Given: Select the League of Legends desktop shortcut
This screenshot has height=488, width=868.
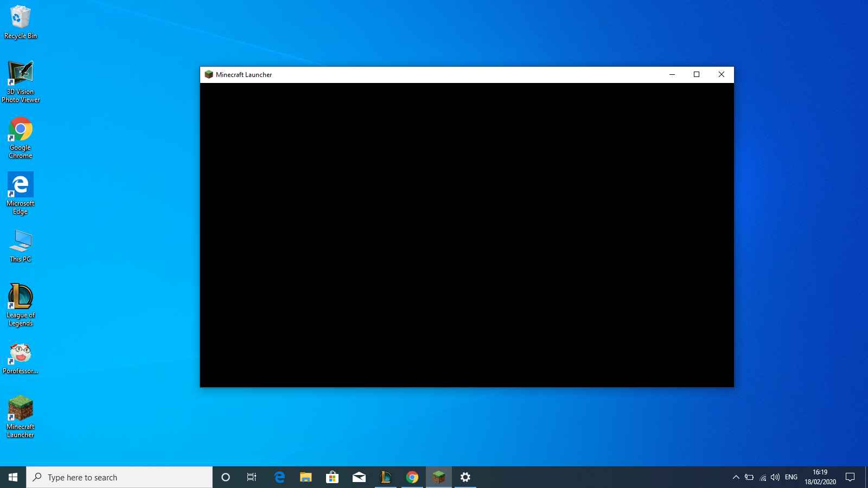Looking at the screenshot, I should coord(21,305).
